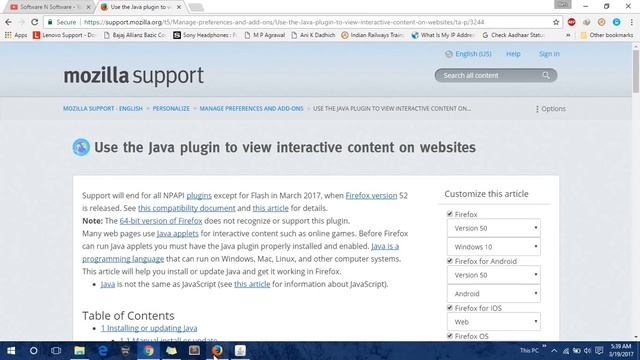Open Task View in taskbar
This screenshot has width=640, height=360.
[56, 351]
